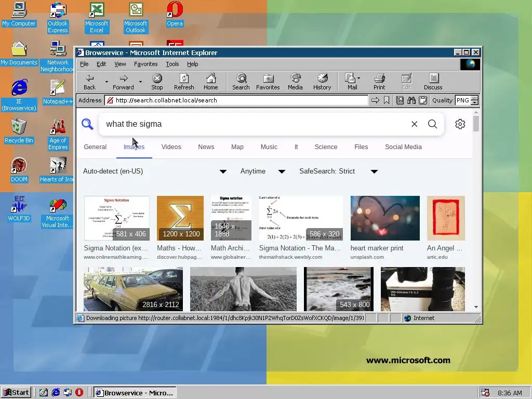Screen dimensions: 532x399
Task: Open the Help menu
Action: [x=192, y=64]
